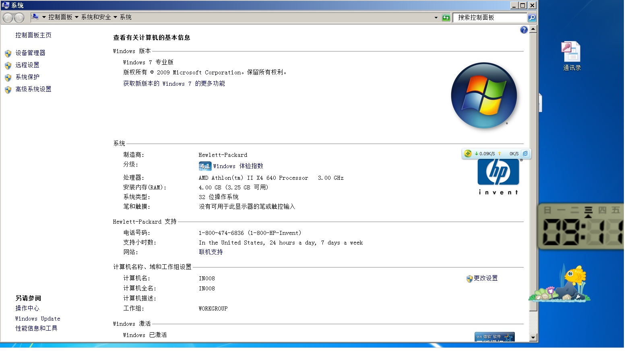Click the network speed monitor green icon
Image resolution: width=644 pixels, height=362 pixels.
[x=468, y=154]
